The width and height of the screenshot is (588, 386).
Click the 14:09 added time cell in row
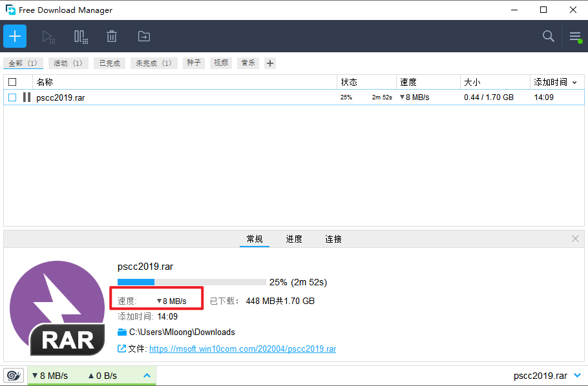(x=544, y=97)
